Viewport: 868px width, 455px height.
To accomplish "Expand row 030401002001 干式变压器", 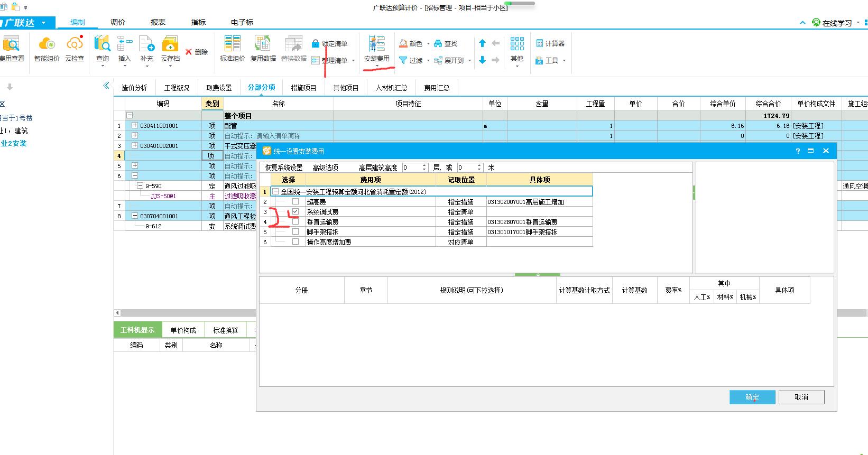I will click(x=135, y=145).
